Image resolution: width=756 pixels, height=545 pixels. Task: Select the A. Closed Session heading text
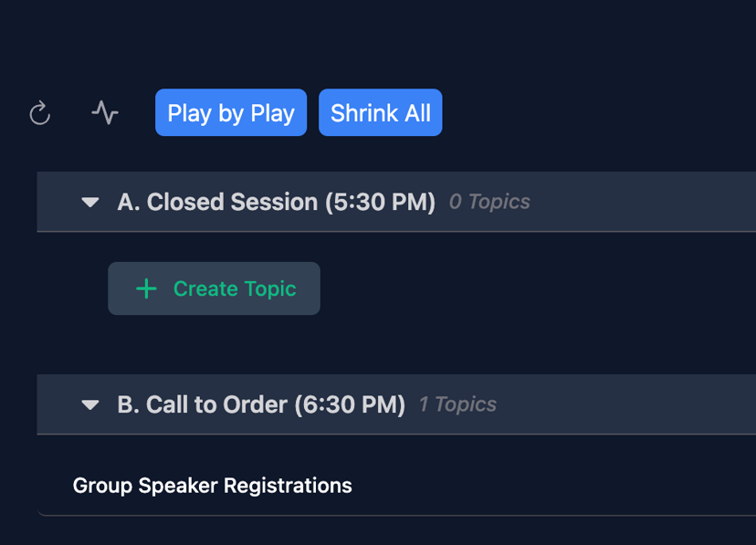[219, 202]
